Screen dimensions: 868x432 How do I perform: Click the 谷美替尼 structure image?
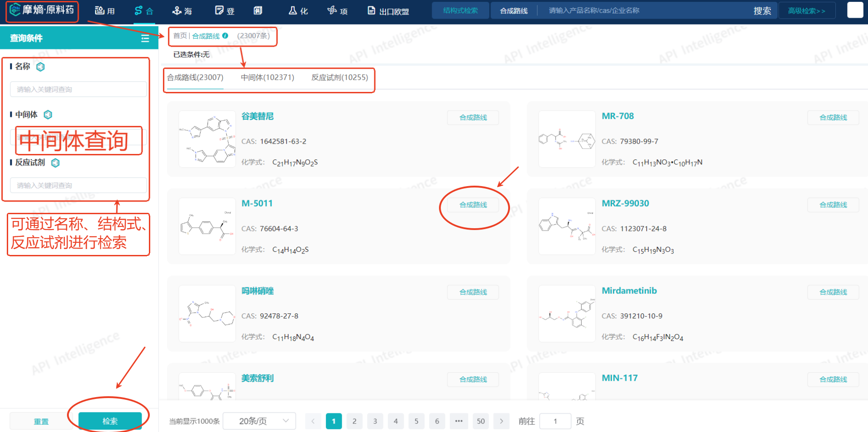[207, 139]
